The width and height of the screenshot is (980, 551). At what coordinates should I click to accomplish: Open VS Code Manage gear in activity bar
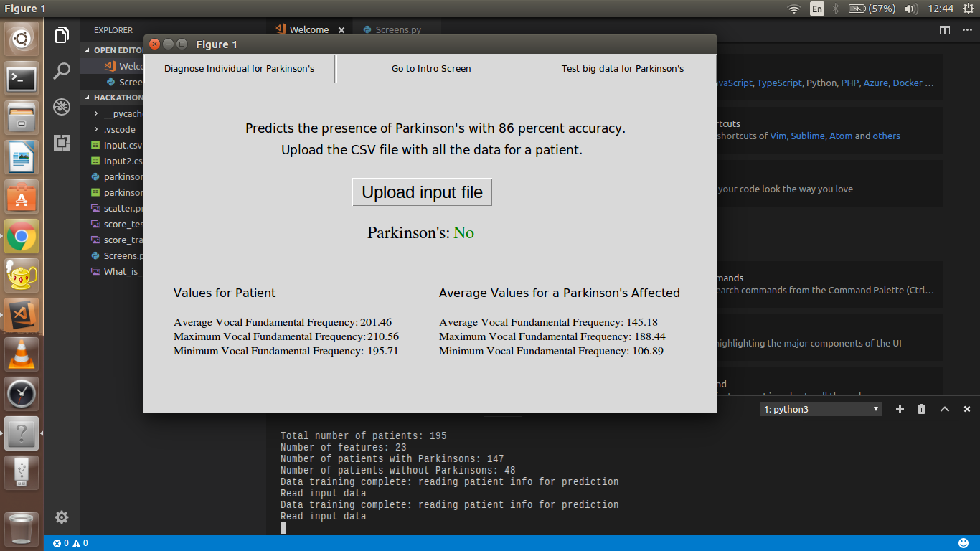coord(62,517)
